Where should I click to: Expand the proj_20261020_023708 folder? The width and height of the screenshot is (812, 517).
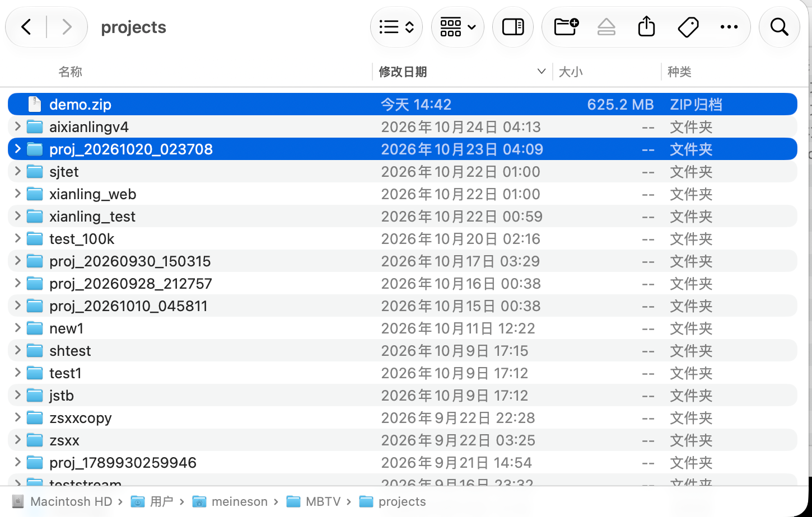pos(17,149)
